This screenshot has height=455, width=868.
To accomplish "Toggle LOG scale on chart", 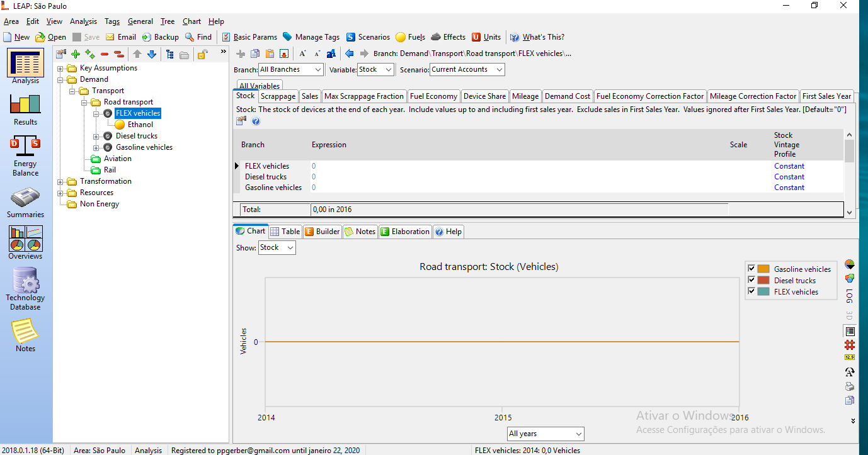I will tap(850, 296).
